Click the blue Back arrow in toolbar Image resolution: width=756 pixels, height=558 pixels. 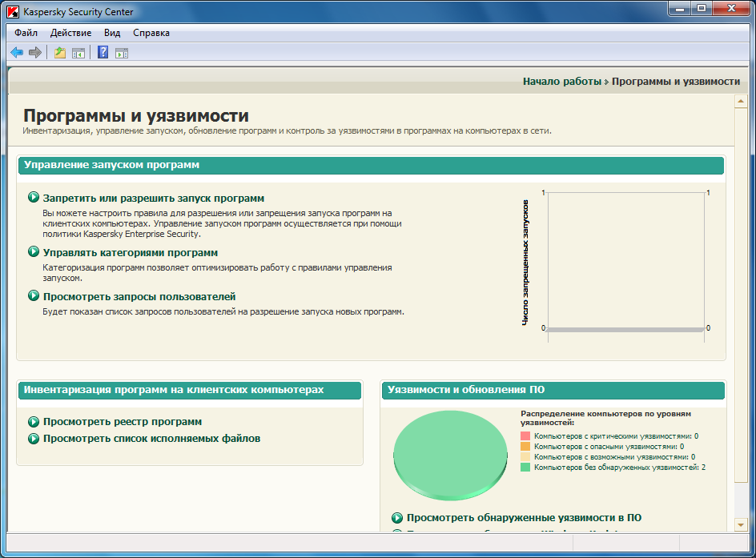[17, 53]
